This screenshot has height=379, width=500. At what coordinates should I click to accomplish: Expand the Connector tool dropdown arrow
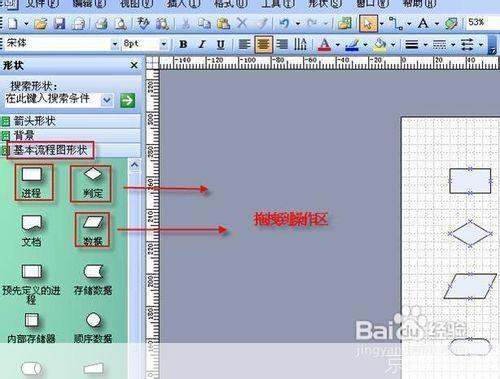409,24
